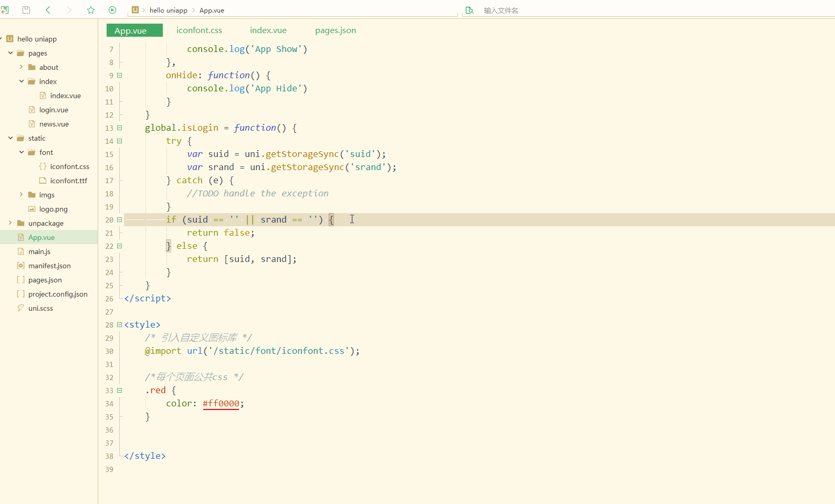Collapse the pages folder chevron
Screen dimensions: 835x504
pos(11,53)
